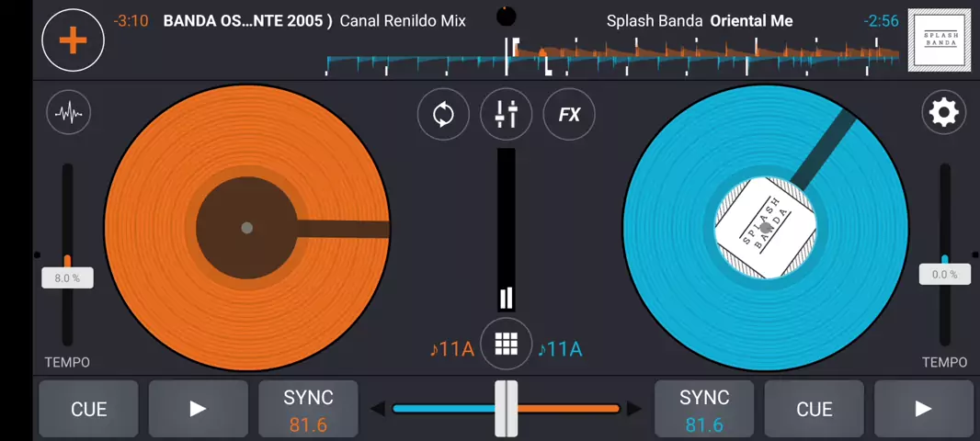Click the track waveform overview at top

(x=612, y=57)
